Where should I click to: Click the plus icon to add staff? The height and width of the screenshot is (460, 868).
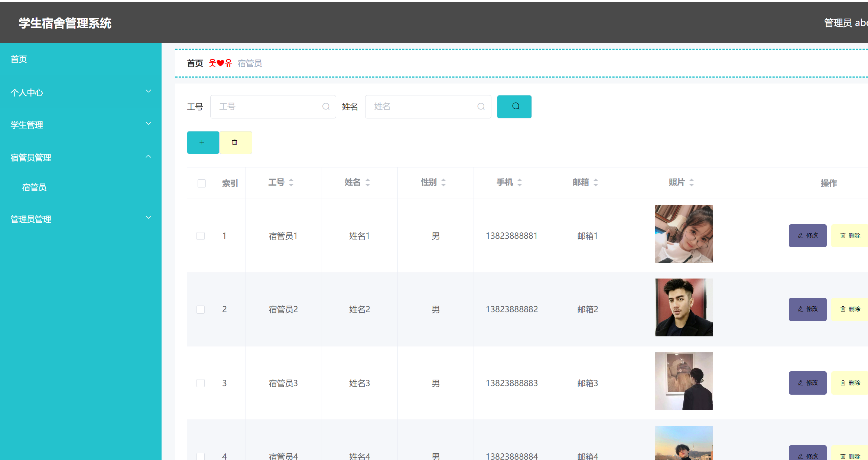click(x=202, y=143)
